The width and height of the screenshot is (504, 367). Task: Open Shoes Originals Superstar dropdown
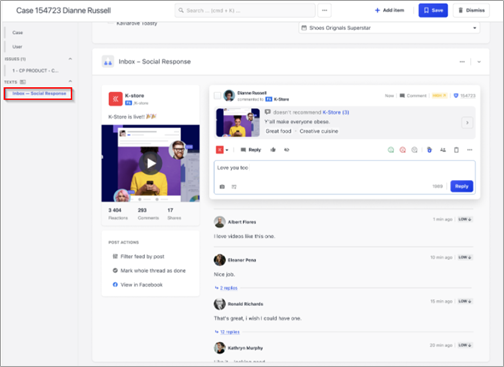(x=389, y=28)
